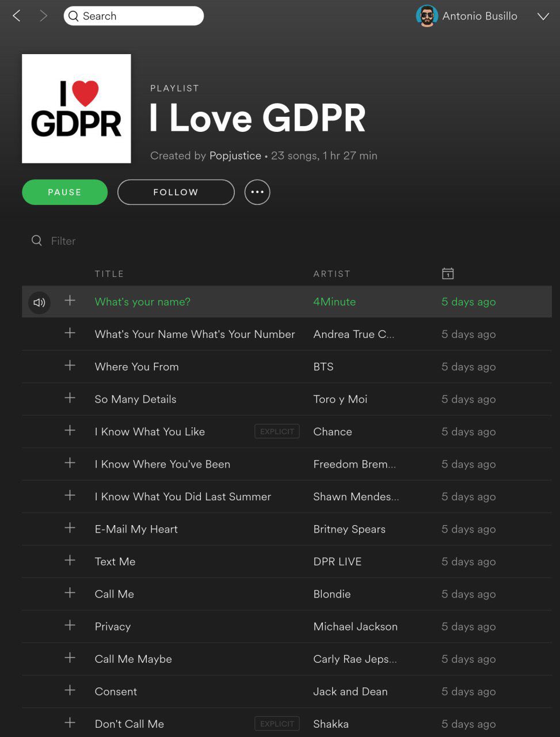Add Text Me to library
This screenshot has width=560, height=737.
click(x=70, y=560)
